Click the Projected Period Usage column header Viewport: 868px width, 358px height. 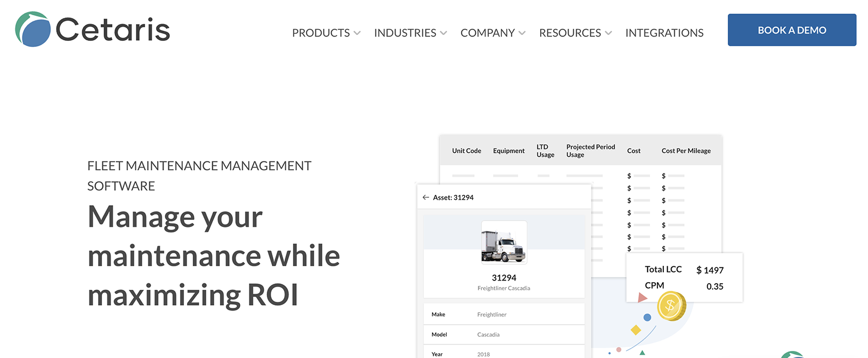coord(591,151)
